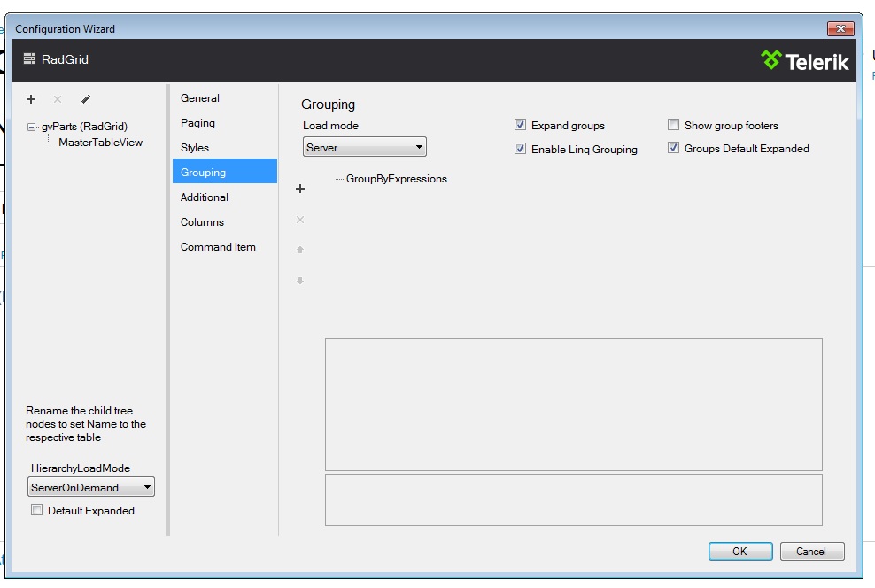Select the gvParts (RadGrid) tree item
The width and height of the screenshot is (875, 588).
point(84,127)
